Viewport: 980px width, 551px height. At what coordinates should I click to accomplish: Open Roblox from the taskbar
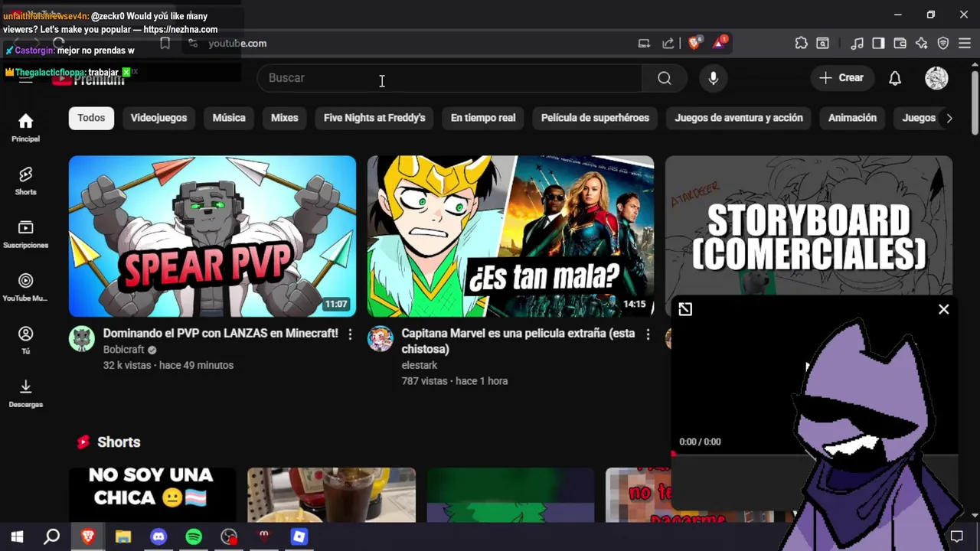[x=299, y=536]
